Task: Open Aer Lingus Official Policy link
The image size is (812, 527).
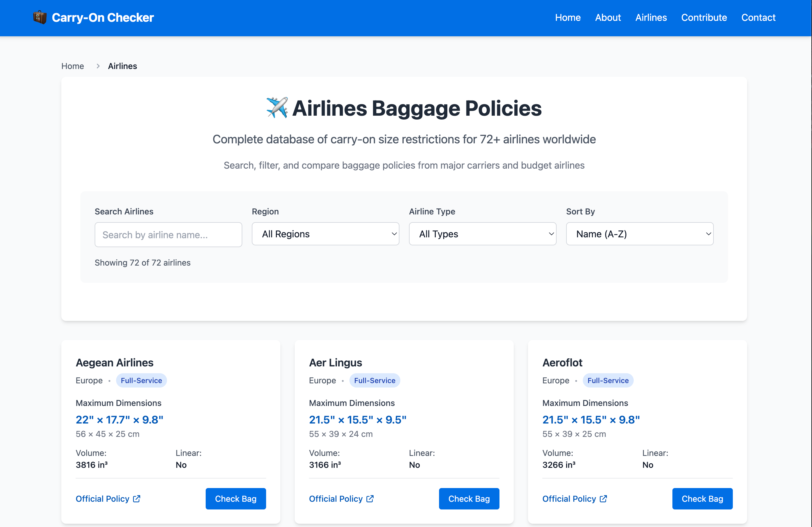Action: pos(341,499)
